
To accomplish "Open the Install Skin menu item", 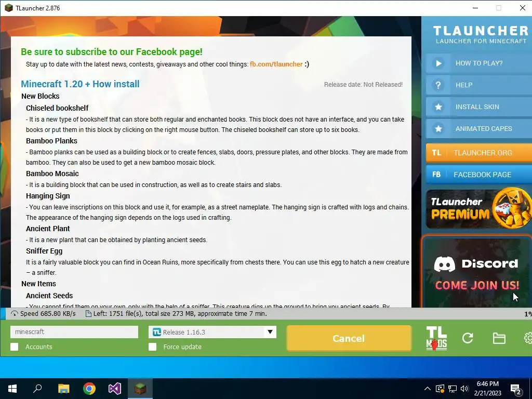I will [x=478, y=107].
